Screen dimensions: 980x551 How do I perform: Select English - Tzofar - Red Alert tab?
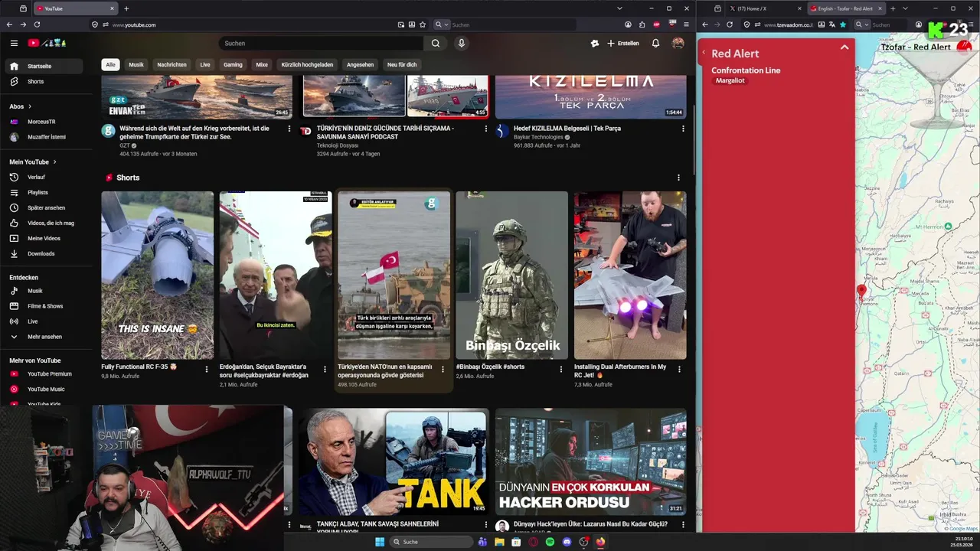(x=846, y=8)
